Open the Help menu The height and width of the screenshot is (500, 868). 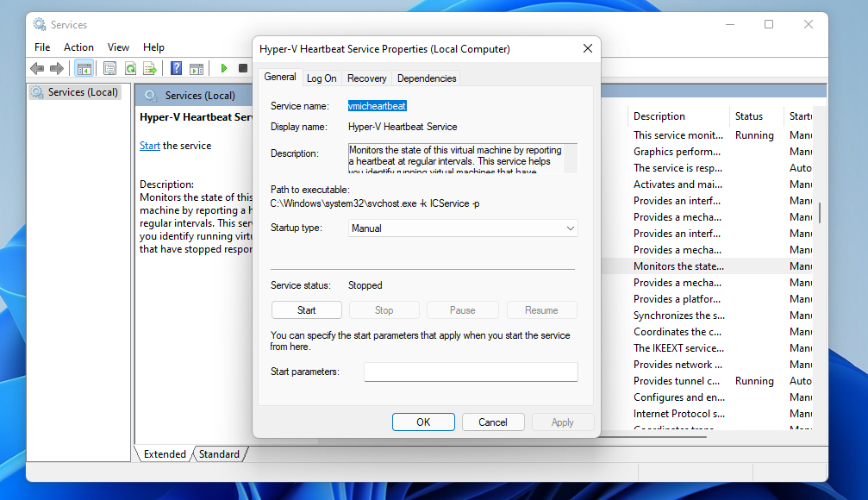click(x=153, y=47)
